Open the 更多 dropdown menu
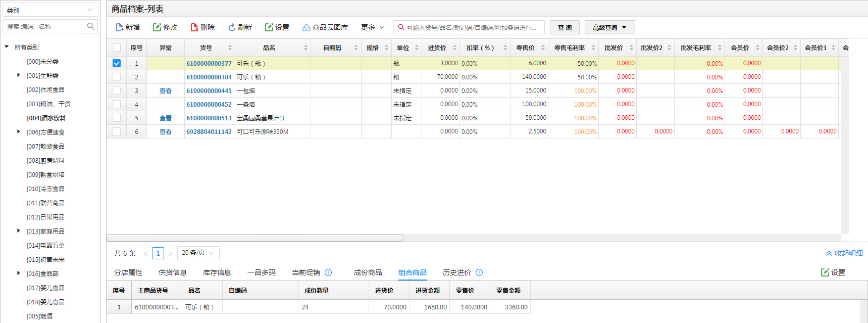Image resolution: width=868 pixels, height=323 pixels. point(373,27)
